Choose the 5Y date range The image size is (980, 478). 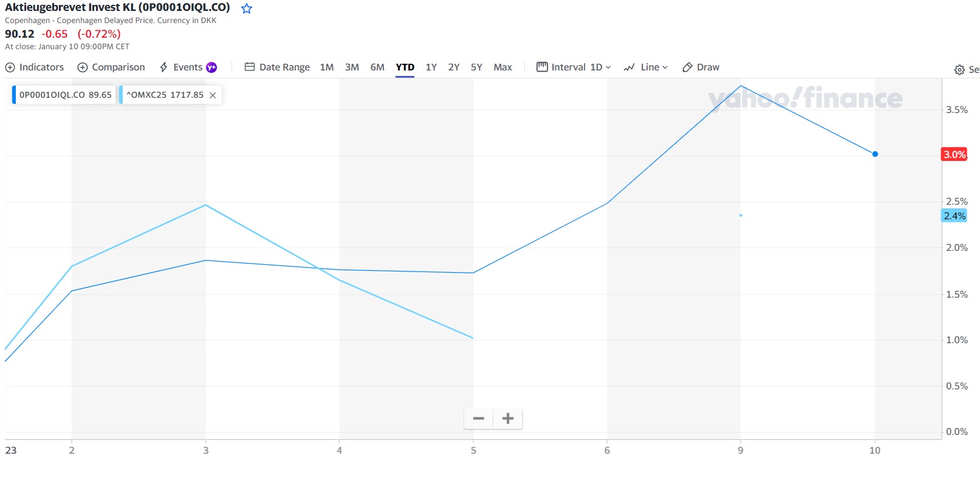point(476,67)
